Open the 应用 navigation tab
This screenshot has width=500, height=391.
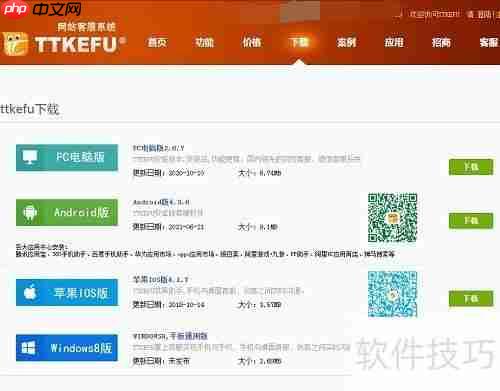tap(394, 43)
